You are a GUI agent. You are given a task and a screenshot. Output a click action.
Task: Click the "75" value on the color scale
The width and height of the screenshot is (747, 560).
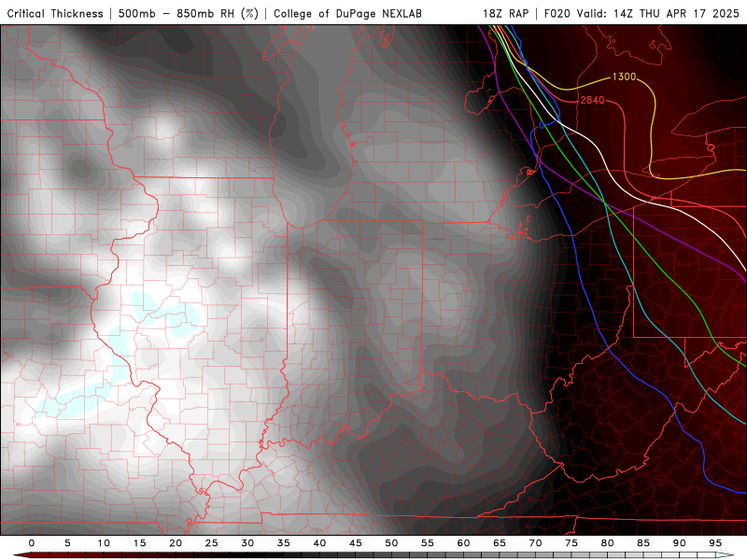[571, 543]
